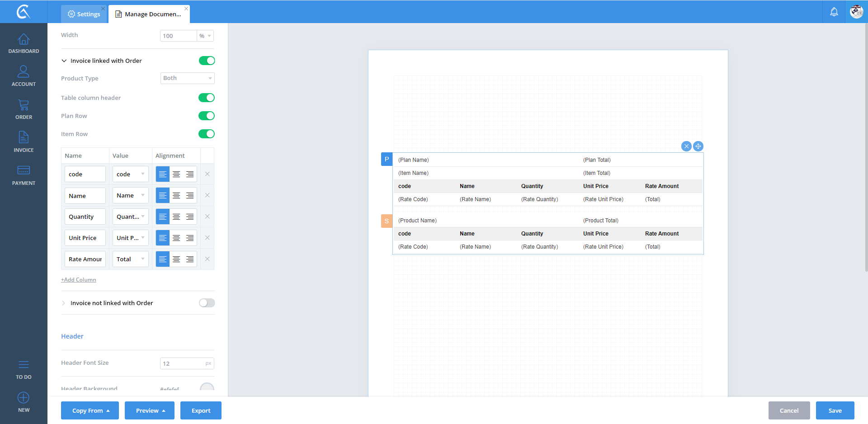Collapse the Invoice linked with Order section
Viewport: 868px width, 424px height.
pos(64,61)
